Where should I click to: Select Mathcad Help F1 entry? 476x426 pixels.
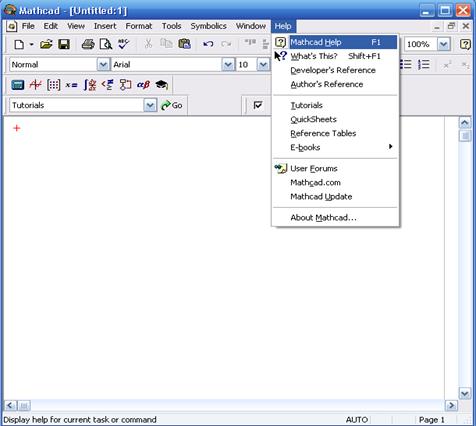click(x=336, y=42)
